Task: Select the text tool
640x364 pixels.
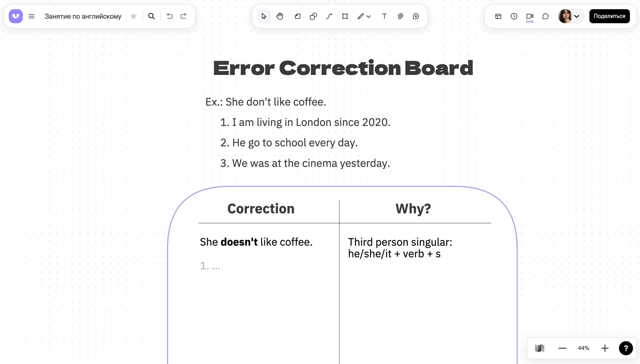Action: point(384,16)
